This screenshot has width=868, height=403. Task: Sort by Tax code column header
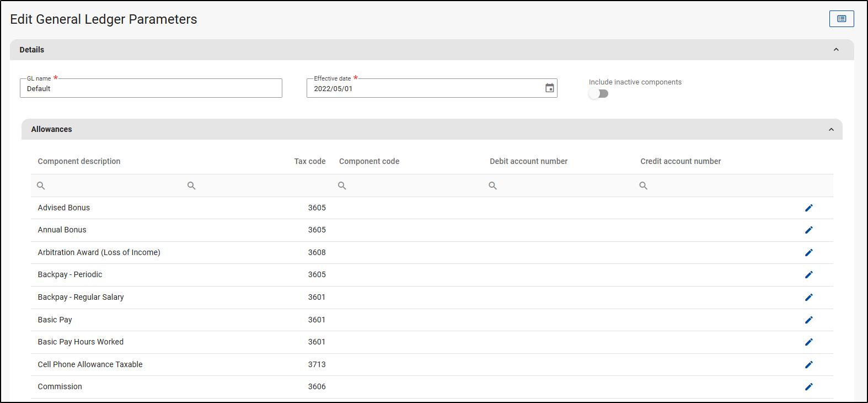[309, 161]
